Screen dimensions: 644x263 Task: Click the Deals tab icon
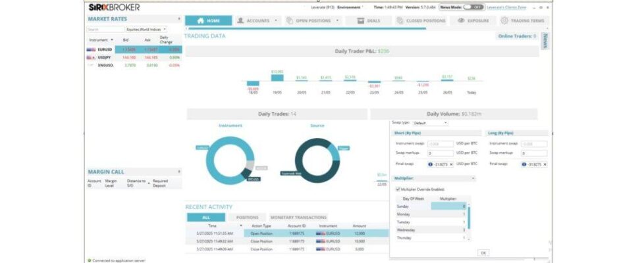[x=360, y=20]
